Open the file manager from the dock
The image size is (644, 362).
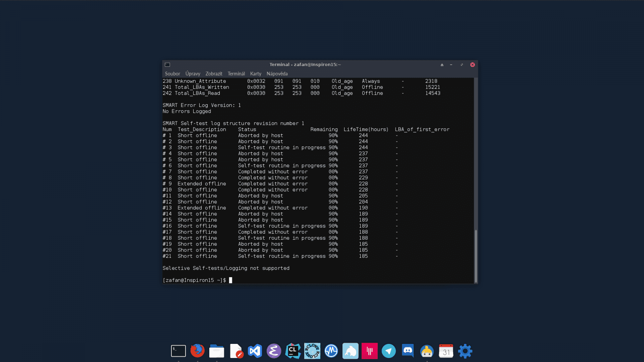click(x=217, y=351)
